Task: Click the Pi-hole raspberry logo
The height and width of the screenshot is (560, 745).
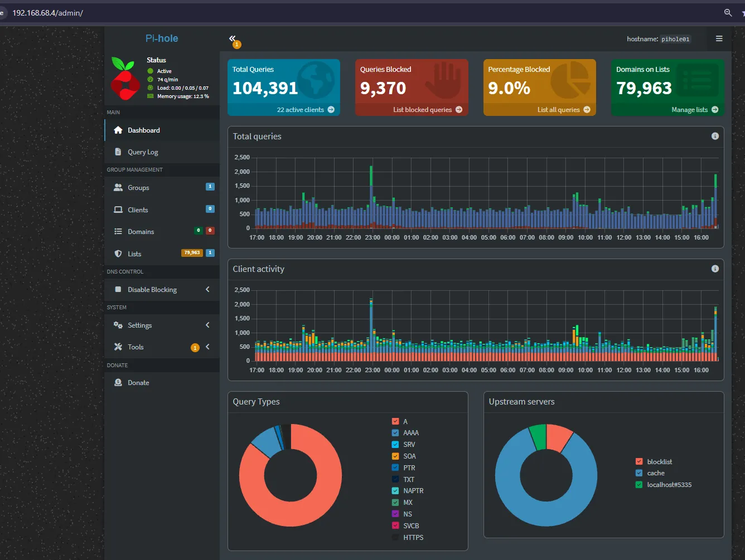Action: [x=125, y=78]
